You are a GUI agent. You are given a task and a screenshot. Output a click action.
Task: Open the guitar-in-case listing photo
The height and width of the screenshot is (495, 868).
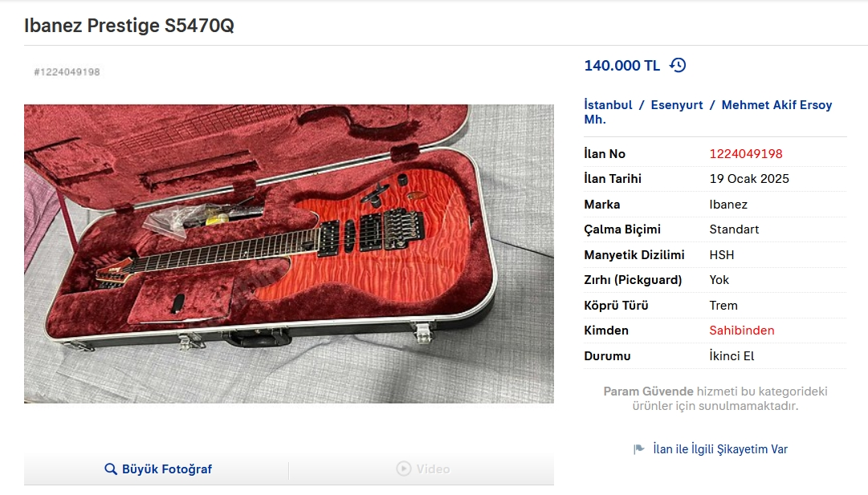(x=289, y=254)
